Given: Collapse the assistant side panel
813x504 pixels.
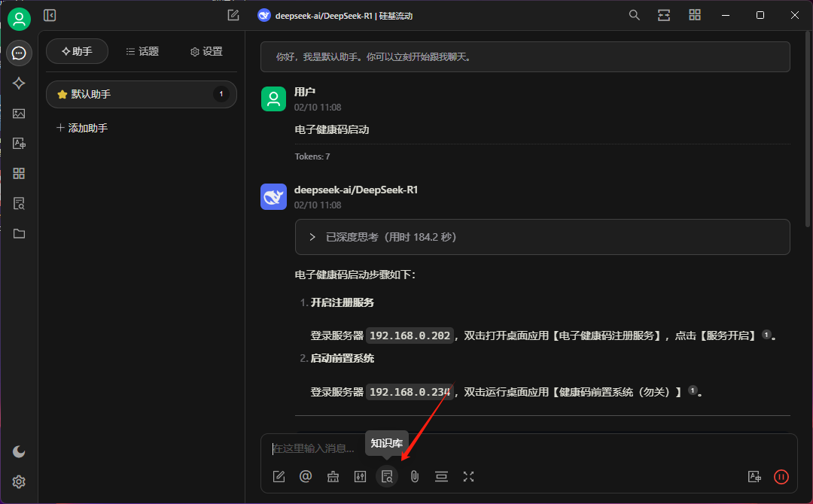Looking at the screenshot, I should (x=50, y=16).
